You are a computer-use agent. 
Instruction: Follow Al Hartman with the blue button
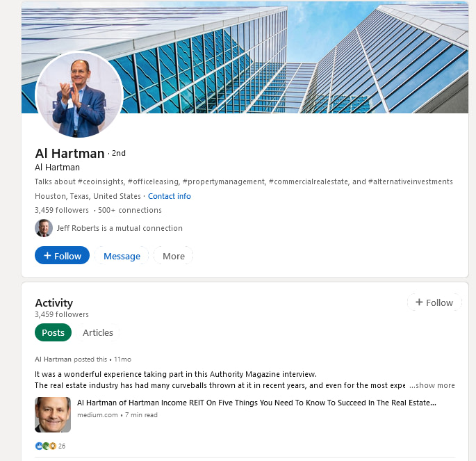tap(63, 255)
